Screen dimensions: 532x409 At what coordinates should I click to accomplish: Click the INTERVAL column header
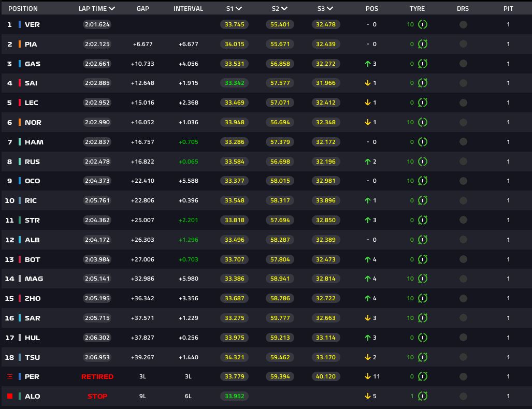click(x=188, y=9)
